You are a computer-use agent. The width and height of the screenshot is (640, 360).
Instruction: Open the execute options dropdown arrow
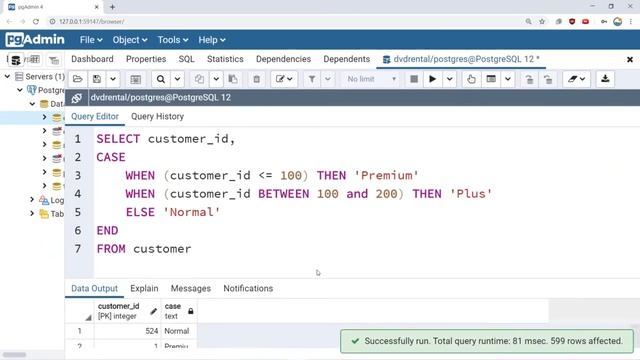tap(449, 79)
